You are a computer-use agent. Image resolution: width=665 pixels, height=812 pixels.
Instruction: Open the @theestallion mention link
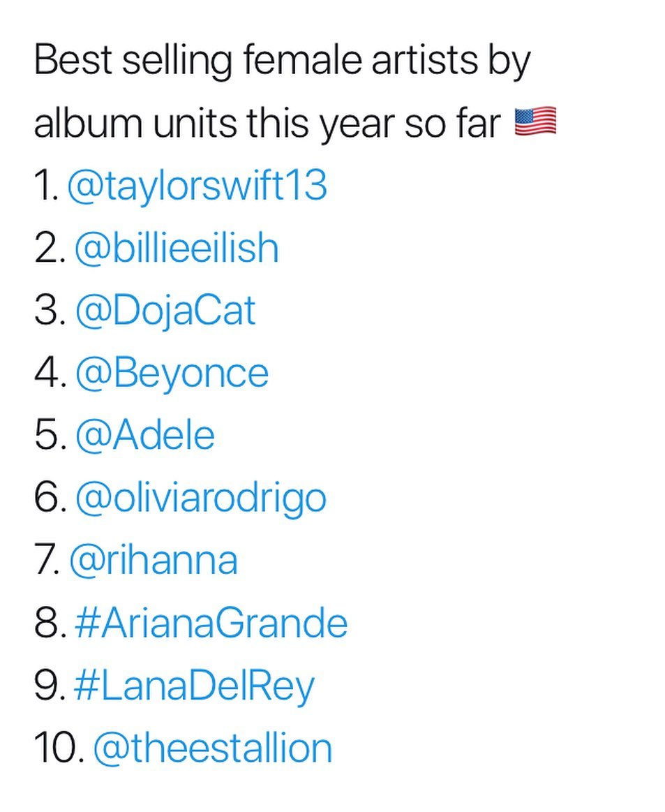pos(212,748)
